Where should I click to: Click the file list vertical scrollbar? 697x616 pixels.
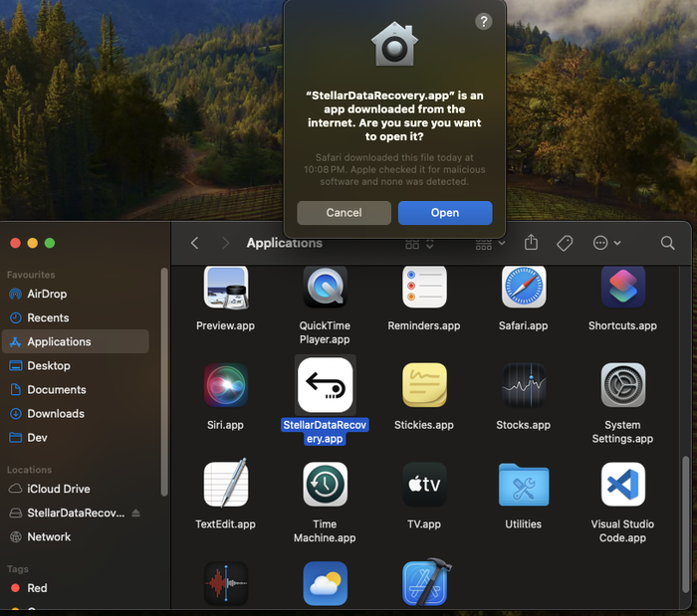pos(685,524)
